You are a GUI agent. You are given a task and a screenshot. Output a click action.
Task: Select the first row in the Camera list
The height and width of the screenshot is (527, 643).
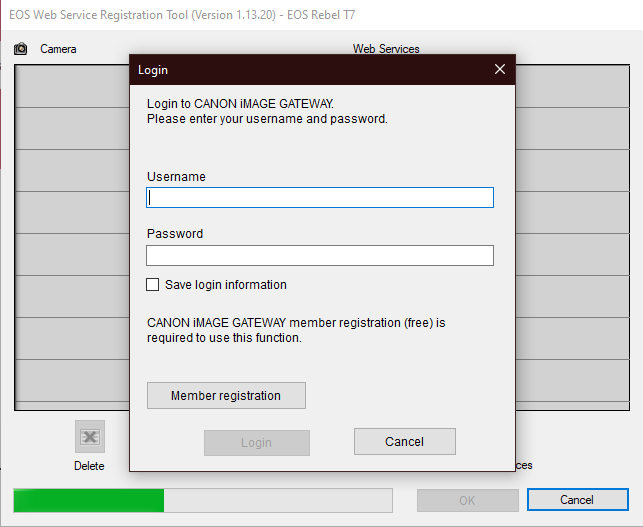pyautogui.click(x=70, y=87)
